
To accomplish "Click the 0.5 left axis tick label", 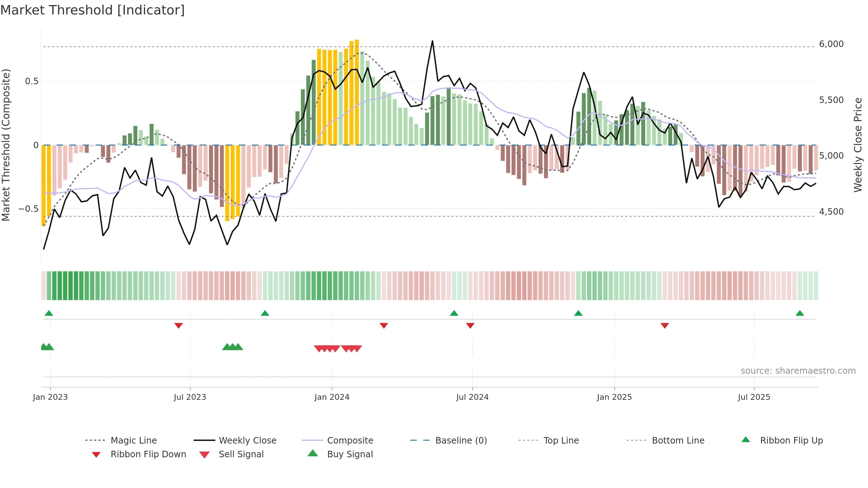I will (x=32, y=81).
